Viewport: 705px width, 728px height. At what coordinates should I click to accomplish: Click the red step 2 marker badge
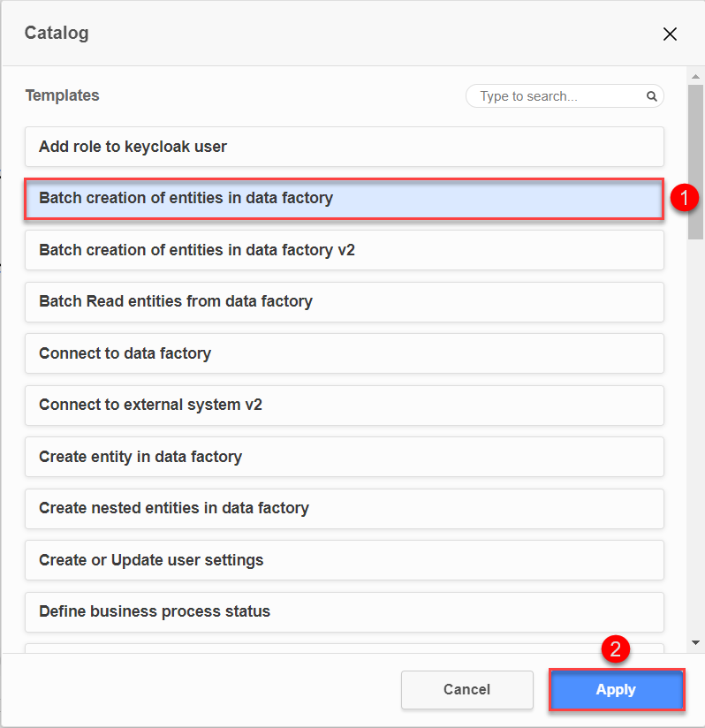click(x=616, y=650)
